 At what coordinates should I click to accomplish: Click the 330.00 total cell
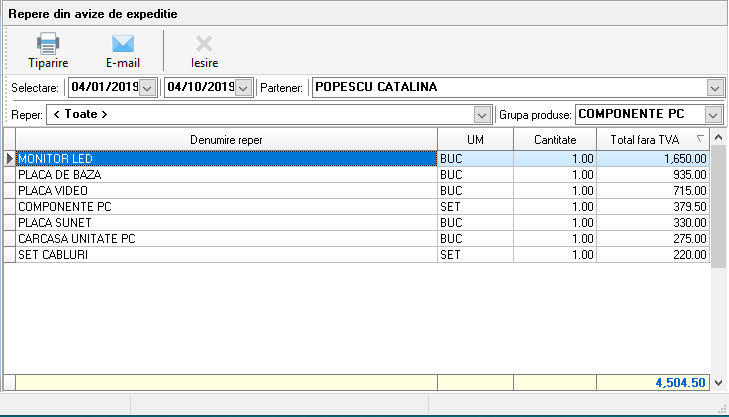click(x=653, y=223)
